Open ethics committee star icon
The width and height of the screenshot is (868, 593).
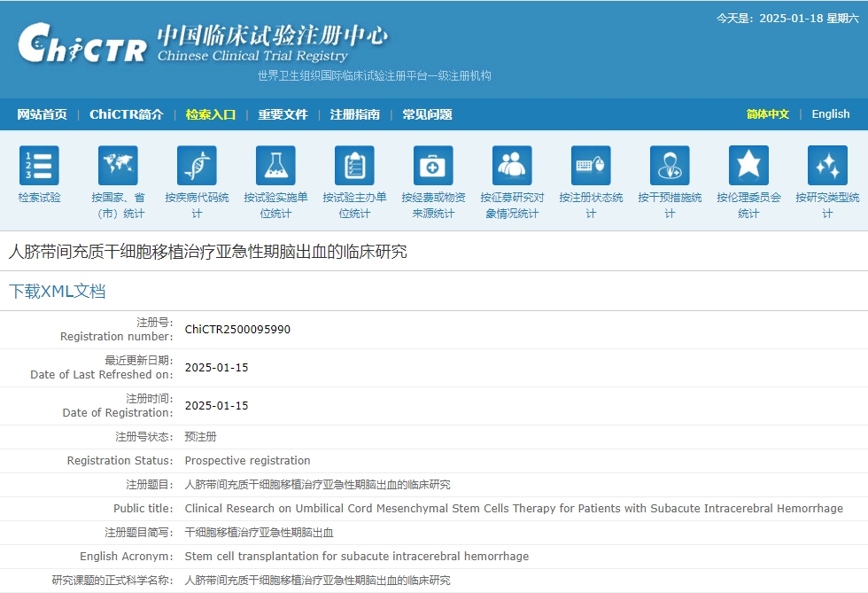[748, 166]
